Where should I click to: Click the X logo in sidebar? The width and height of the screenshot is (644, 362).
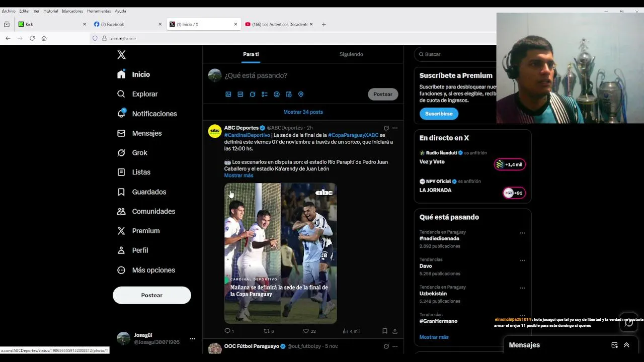(121, 55)
